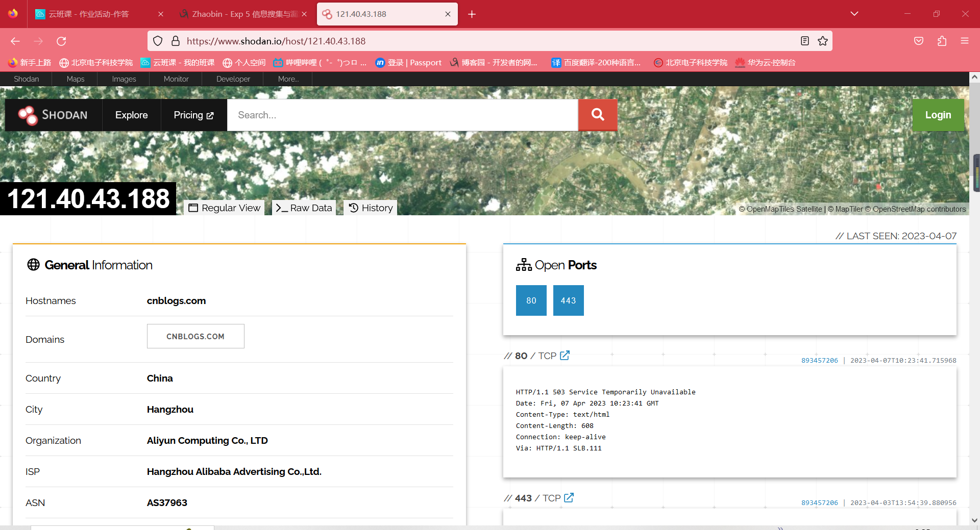
Task: Expand the More... menu
Action: click(x=288, y=79)
